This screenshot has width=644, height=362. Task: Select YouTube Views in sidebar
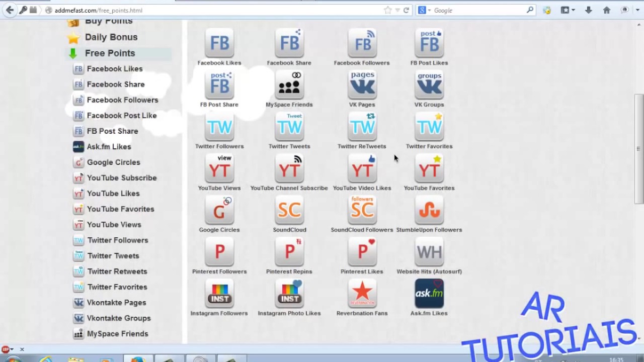(x=114, y=225)
